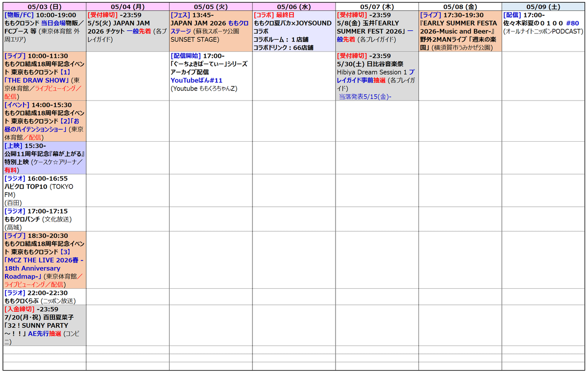Click the [物販/FC] 10:00-19:00 event cell
This screenshot has height=373, width=588.
click(x=45, y=31)
